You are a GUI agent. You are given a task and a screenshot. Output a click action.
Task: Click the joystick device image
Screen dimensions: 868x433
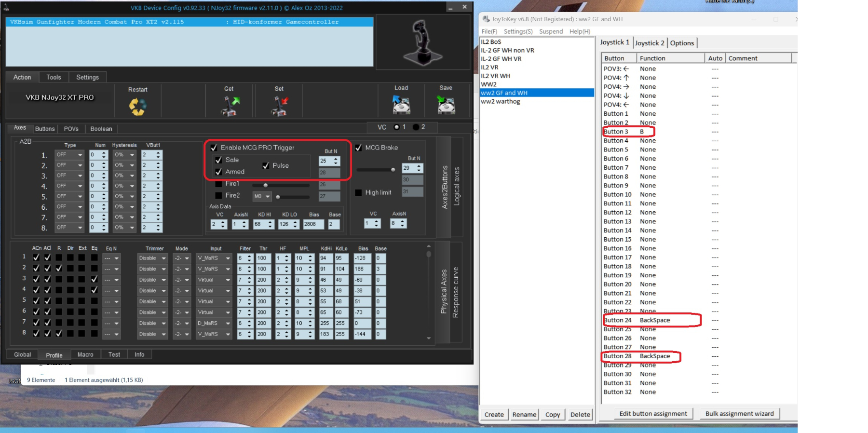(423, 42)
